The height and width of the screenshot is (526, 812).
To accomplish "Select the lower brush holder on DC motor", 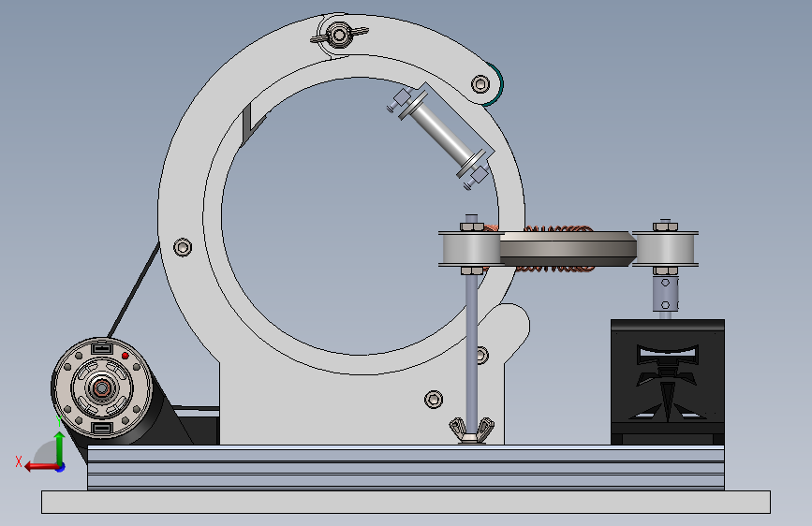I will (102, 428).
